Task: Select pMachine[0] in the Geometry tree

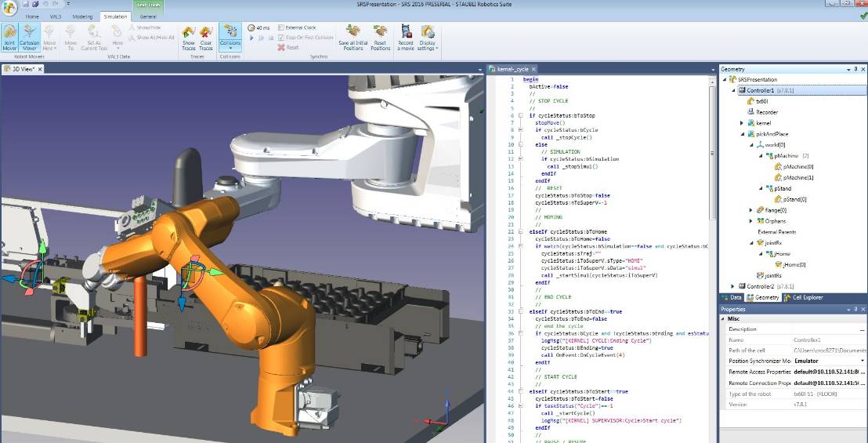Action: (794, 167)
